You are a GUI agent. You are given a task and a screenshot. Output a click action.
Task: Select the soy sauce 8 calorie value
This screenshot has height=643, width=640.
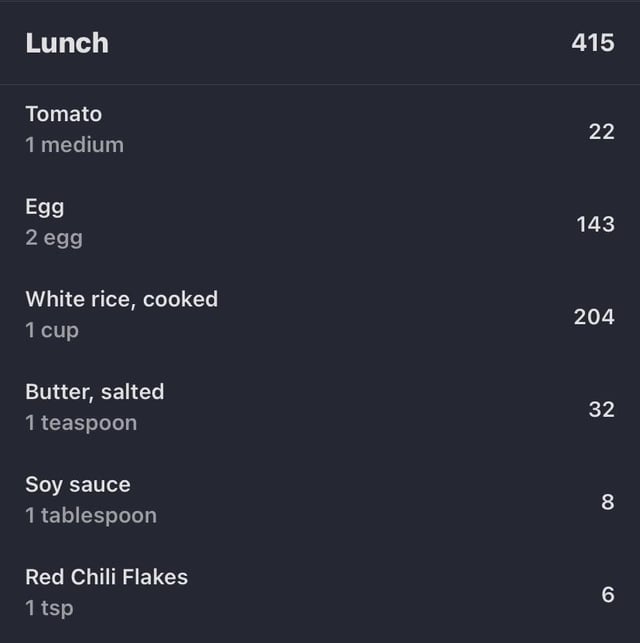coord(608,502)
